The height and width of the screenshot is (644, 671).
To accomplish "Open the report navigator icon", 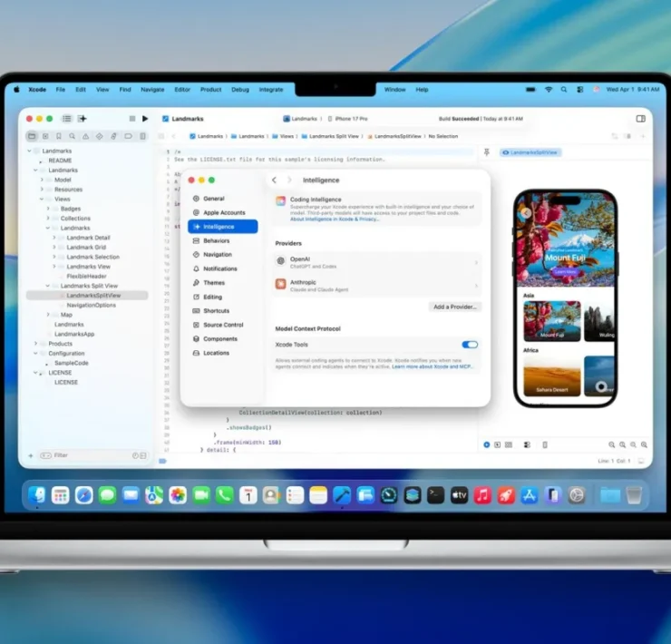I will [x=142, y=136].
